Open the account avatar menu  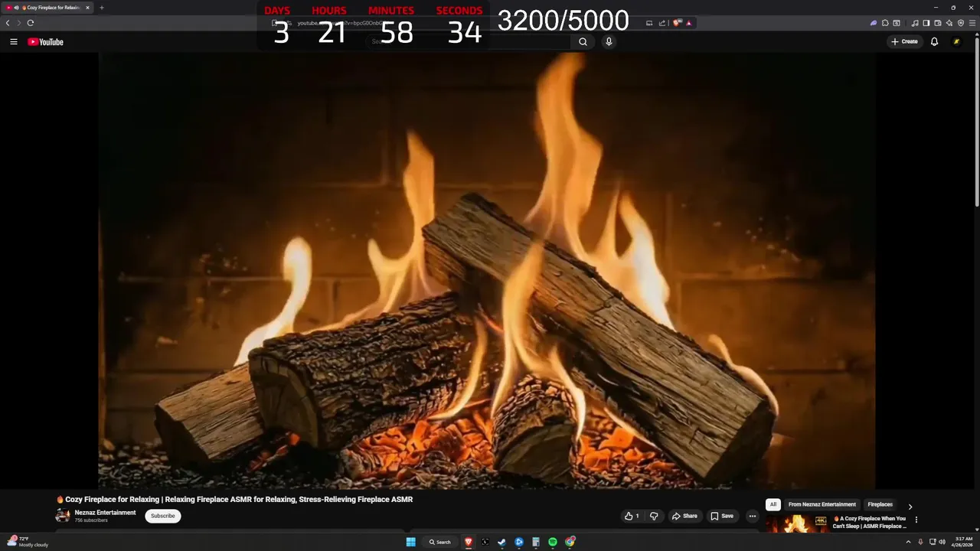point(956,42)
